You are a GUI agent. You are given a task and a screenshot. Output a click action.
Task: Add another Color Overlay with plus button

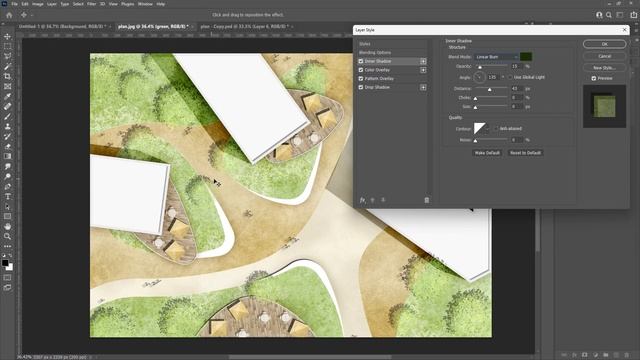pyautogui.click(x=423, y=70)
